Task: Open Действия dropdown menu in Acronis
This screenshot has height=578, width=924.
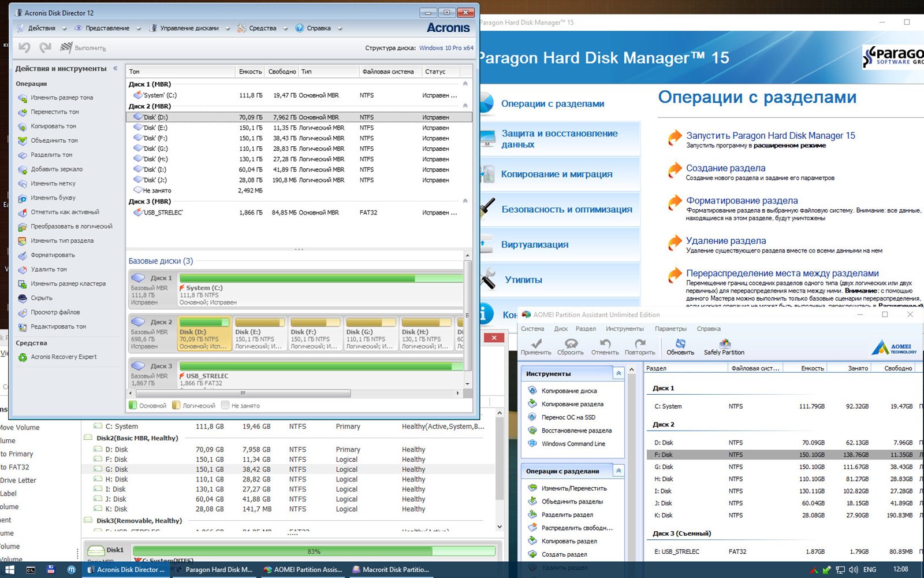Action: tap(42, 28)
